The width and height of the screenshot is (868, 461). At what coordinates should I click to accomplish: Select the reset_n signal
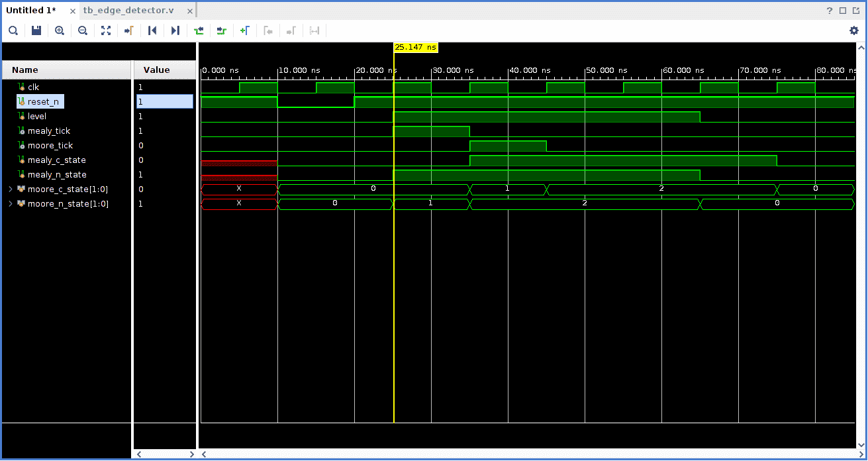43,102
